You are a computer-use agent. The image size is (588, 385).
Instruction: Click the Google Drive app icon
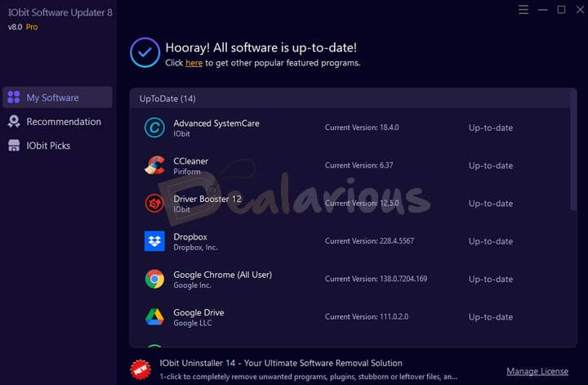click(154, 317)
